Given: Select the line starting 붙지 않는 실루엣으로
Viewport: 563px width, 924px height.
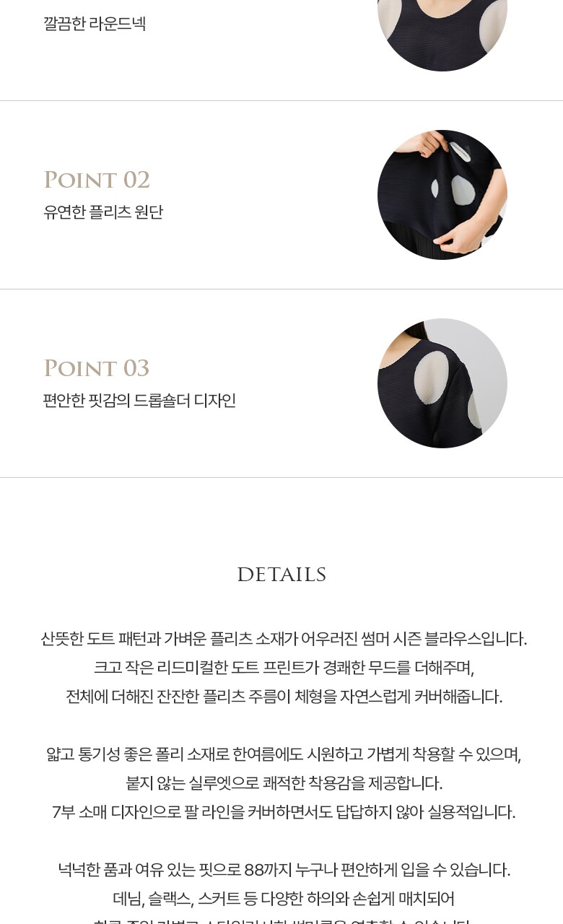Looking at the screenshot, I should coord(284,783).
